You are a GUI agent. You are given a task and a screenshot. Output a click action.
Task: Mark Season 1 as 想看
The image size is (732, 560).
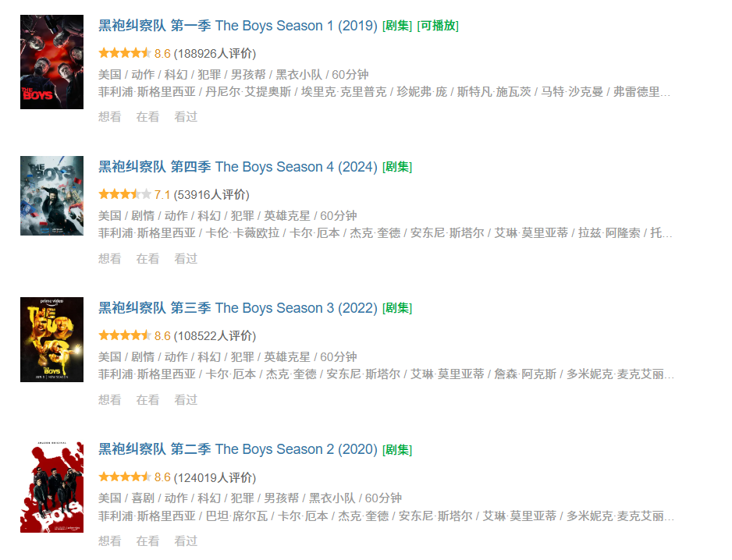coord(110,117)
